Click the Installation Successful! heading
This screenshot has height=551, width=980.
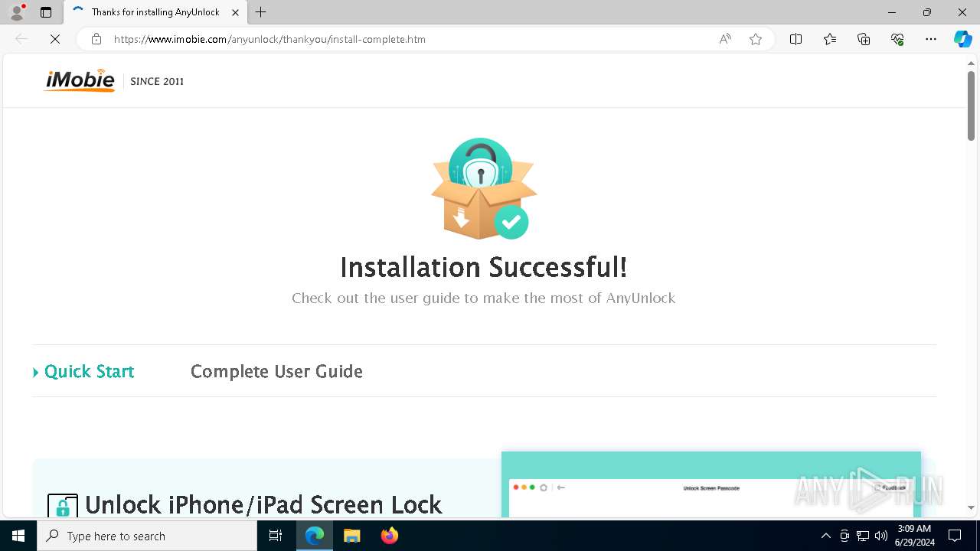(484, 267)
